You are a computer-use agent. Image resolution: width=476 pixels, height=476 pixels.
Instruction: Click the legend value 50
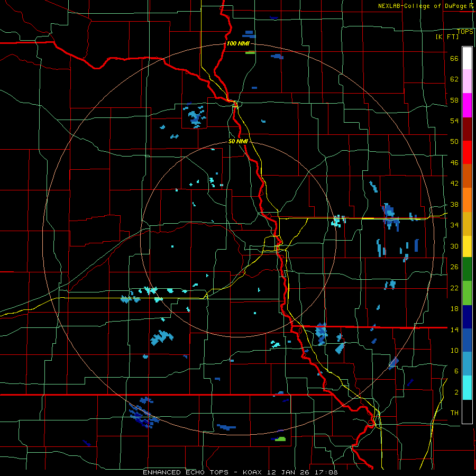click(454, 142)
